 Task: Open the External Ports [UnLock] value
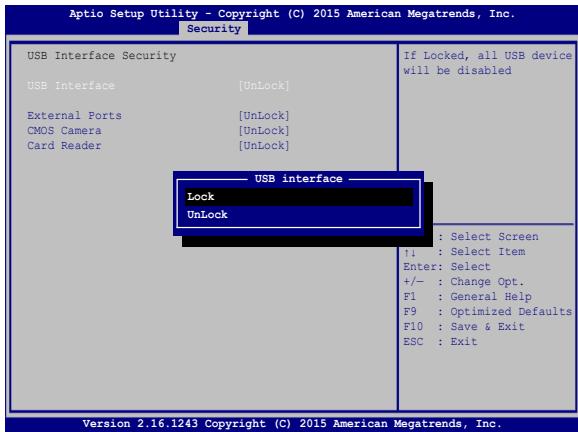coord(264,115)
